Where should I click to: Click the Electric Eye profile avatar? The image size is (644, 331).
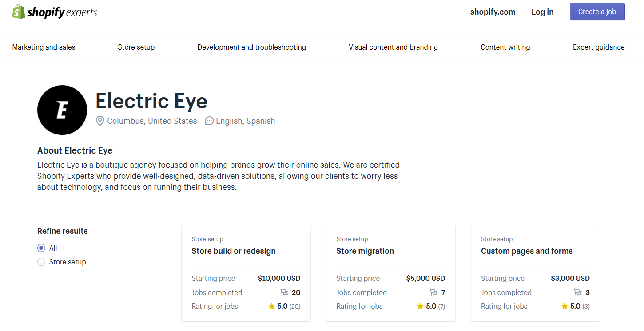tap(62, 110)
